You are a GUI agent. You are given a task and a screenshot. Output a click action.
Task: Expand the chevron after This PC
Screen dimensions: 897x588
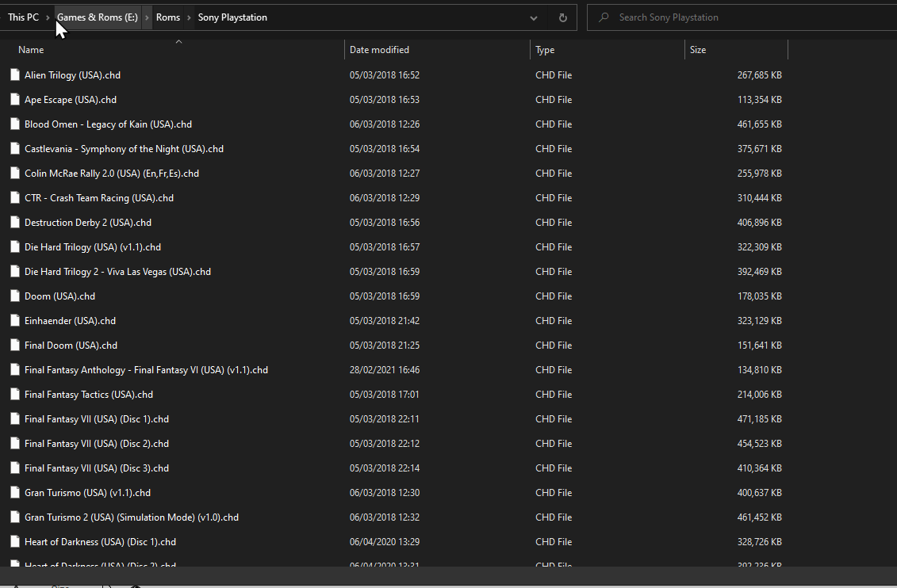pos(48,17)
